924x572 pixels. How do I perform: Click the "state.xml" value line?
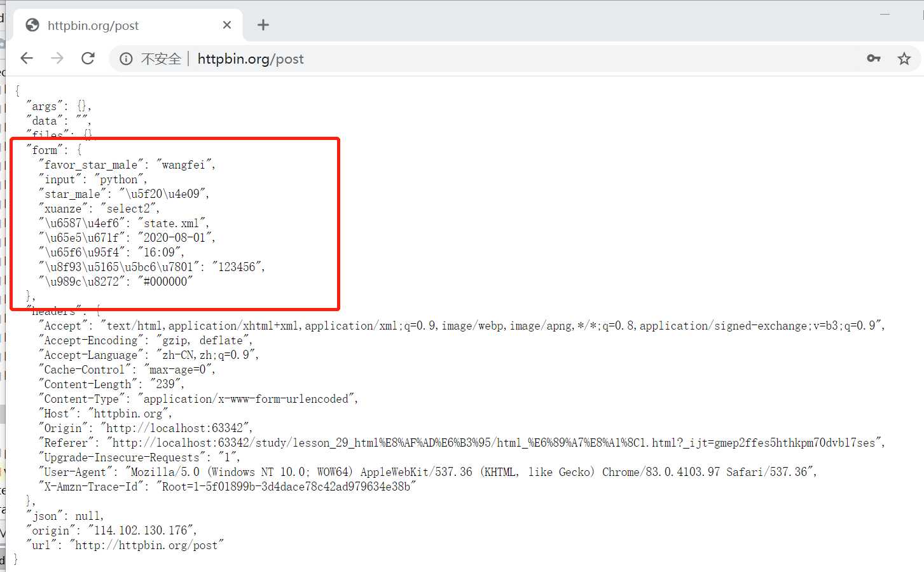click(x=124, y=223)
